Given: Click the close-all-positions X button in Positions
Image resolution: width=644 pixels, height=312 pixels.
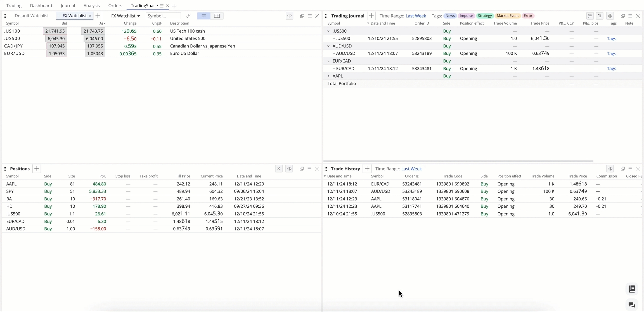Looking at the screenshot, I should (279, 169).
